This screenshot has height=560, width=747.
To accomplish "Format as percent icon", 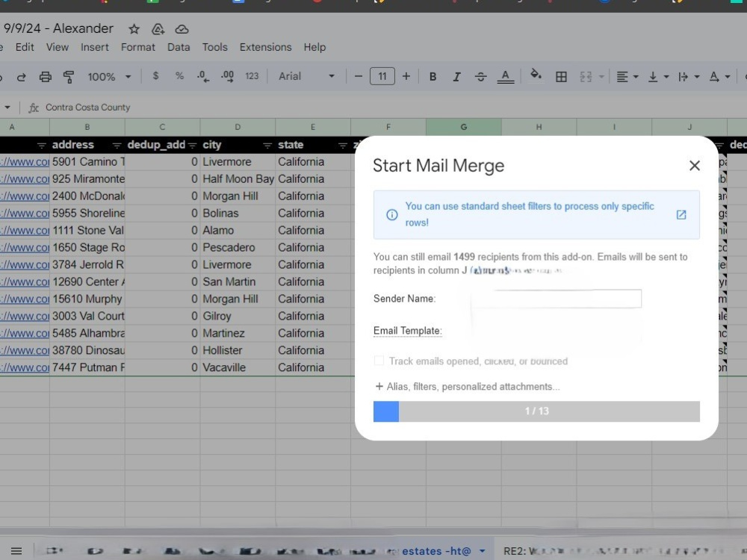I will click(179, 75).
